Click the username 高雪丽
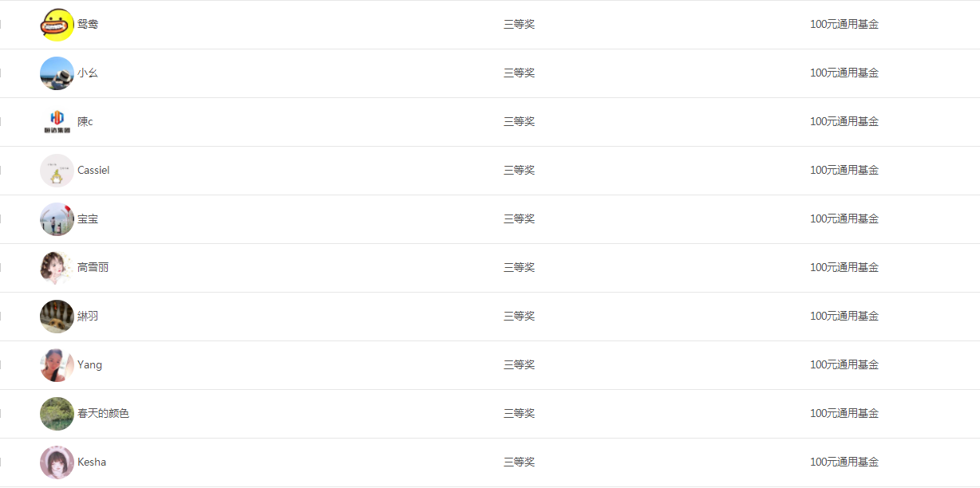The height and width of the screenshot is (488, 980). click(x=93, y=268)
